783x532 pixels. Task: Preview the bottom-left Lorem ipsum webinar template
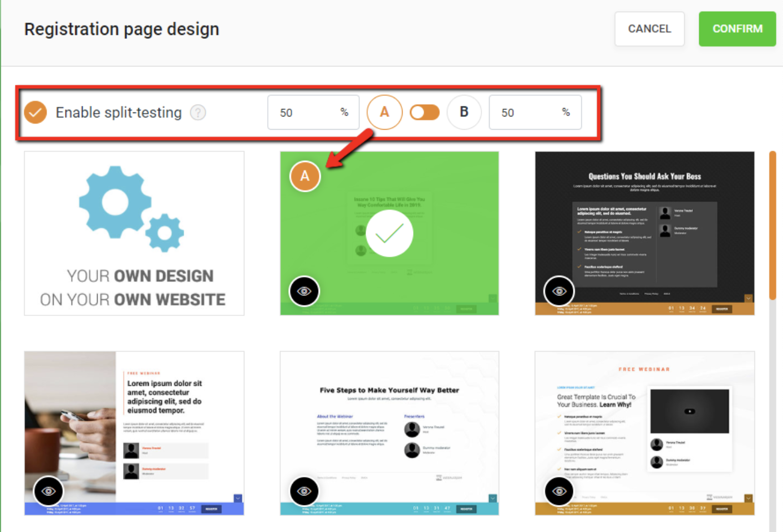click(49, 491)
